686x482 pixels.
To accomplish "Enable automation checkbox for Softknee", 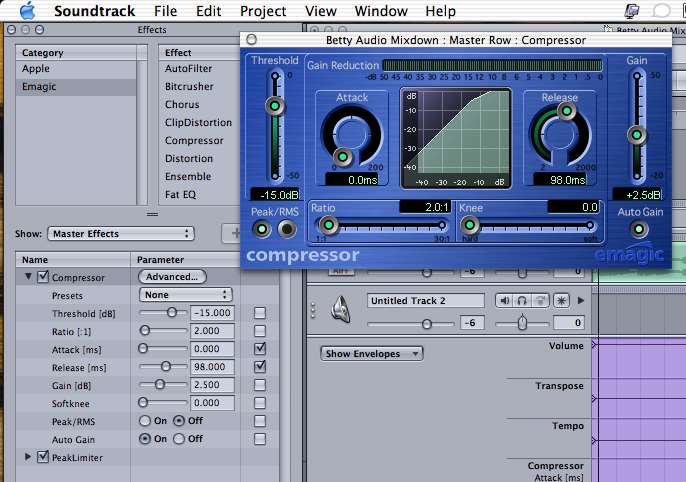I will (x=260, y=403).
